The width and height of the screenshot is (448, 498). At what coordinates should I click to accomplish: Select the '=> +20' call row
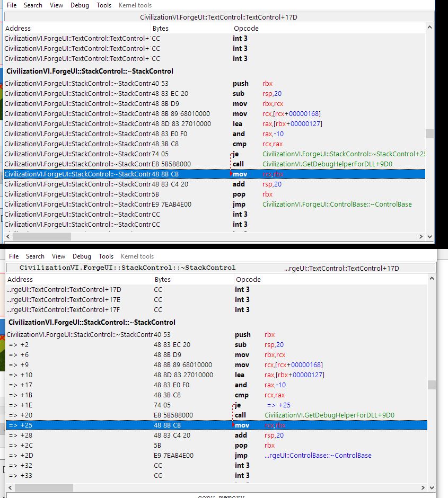coord(217,415)
